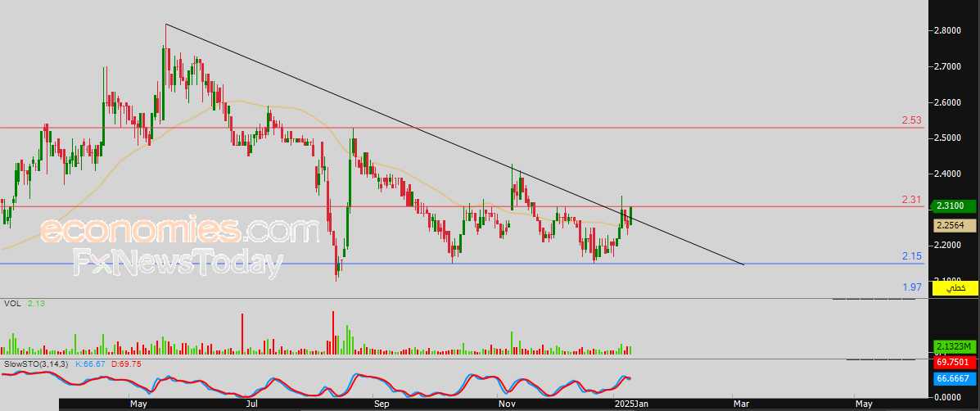Image resolution: width=980 pixels, height=411 pixels.
Task: Select the black descending trendline
Action: click(454, 143)
